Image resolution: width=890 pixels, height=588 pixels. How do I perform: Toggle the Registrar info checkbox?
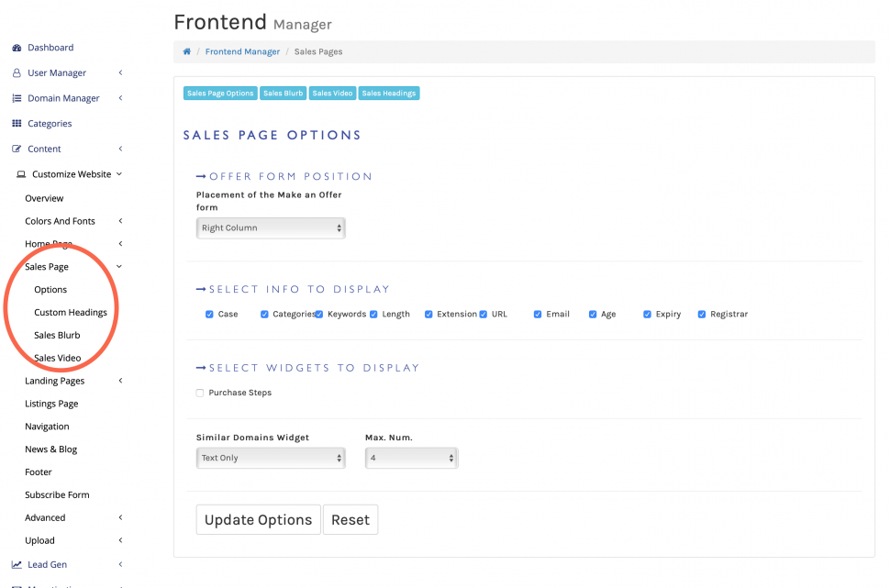click(x=703, y=315)
